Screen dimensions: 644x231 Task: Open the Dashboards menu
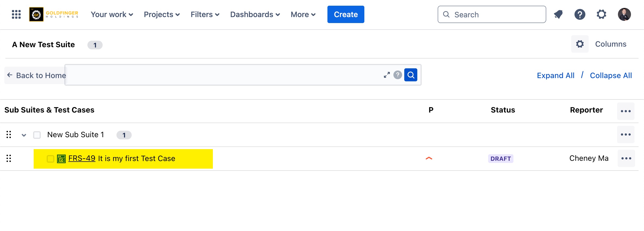click(x=255, y=14)
